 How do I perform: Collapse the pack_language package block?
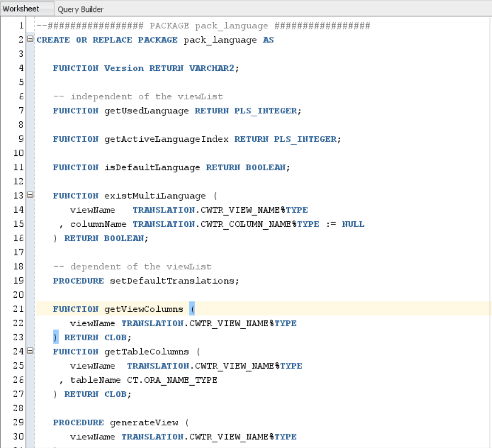31,40
